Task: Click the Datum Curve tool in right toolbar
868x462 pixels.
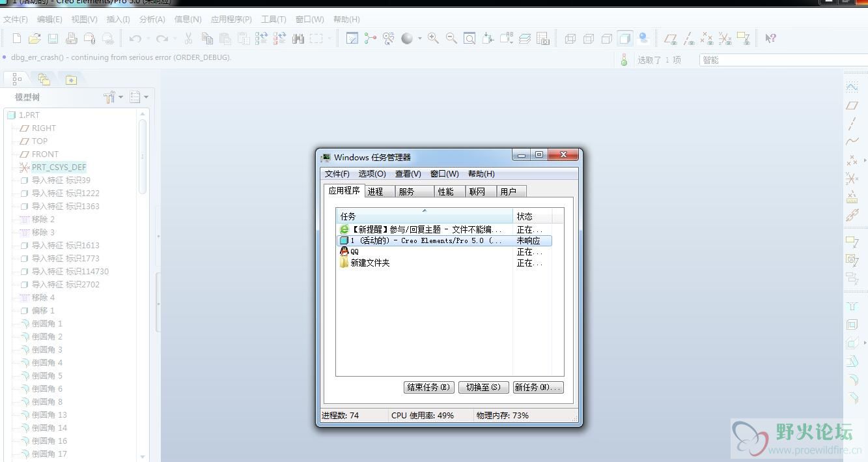Action: click(852, 141)
